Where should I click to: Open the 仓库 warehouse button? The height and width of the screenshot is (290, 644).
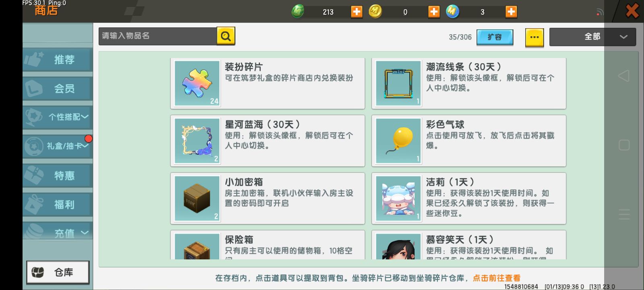point(58,273)
